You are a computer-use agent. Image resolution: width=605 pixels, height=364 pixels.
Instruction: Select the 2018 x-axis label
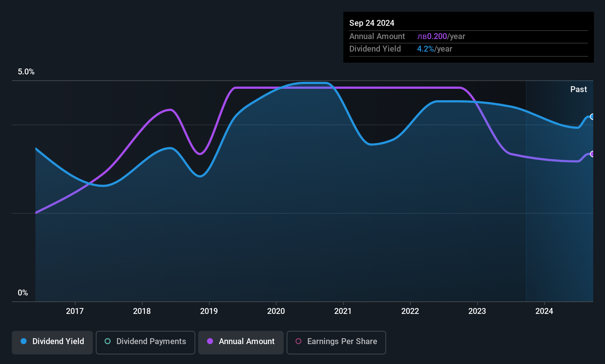(x=142, y=311)
